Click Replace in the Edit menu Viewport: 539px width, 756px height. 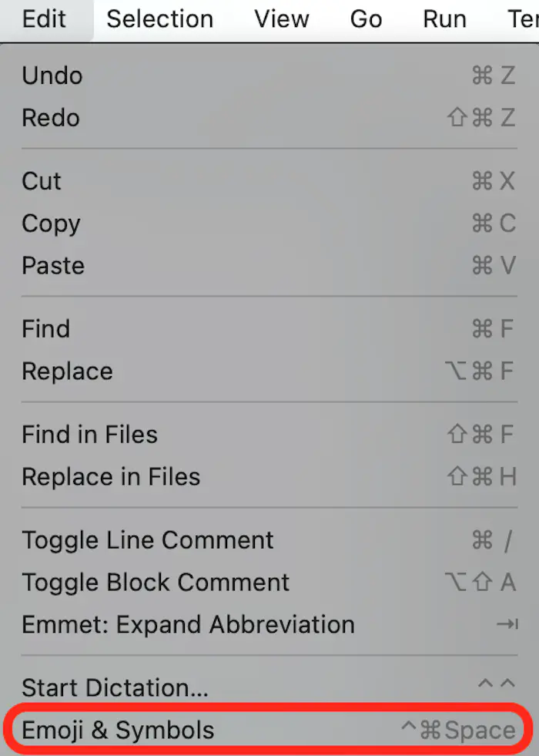point(67,371)
